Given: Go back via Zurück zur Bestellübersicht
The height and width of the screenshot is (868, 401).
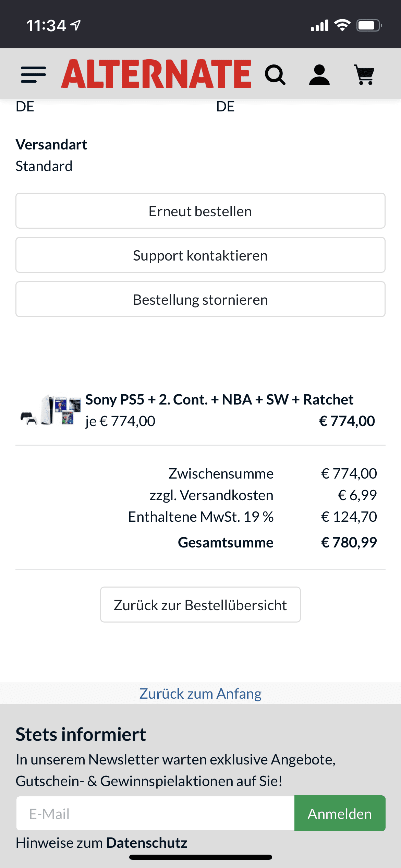Looking at the screenshot, I should pyautogui.click(x=200, y=605).
